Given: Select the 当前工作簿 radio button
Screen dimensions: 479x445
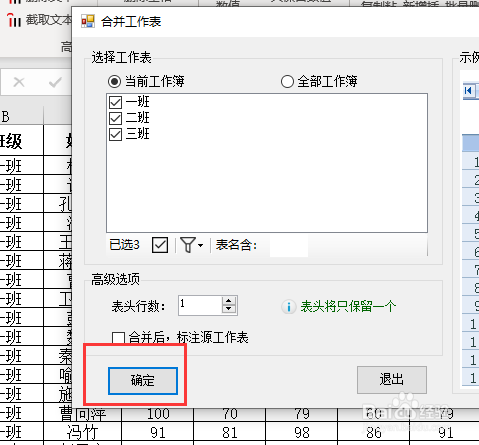Looking at the screenshot, I should [114, 81].
